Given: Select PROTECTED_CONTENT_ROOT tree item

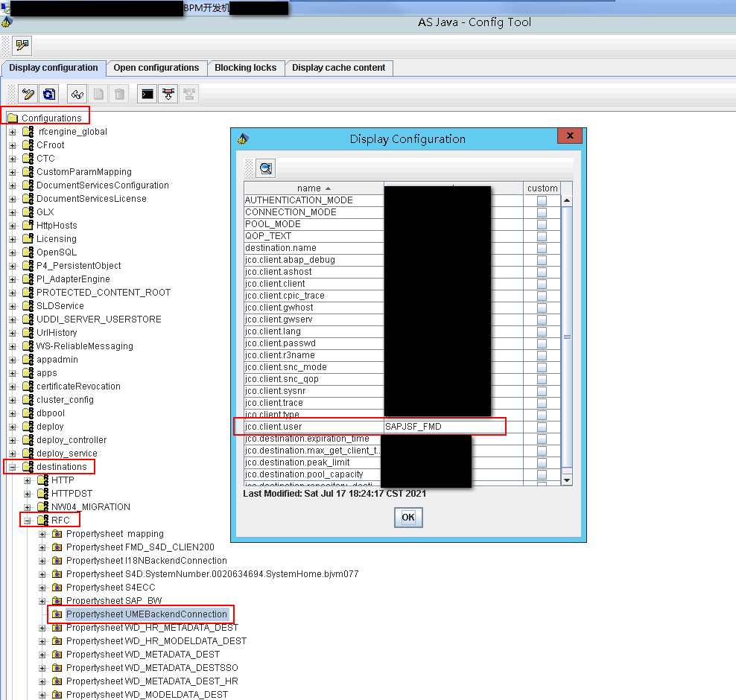Looking at the screenshot, I should pos(104,293).
